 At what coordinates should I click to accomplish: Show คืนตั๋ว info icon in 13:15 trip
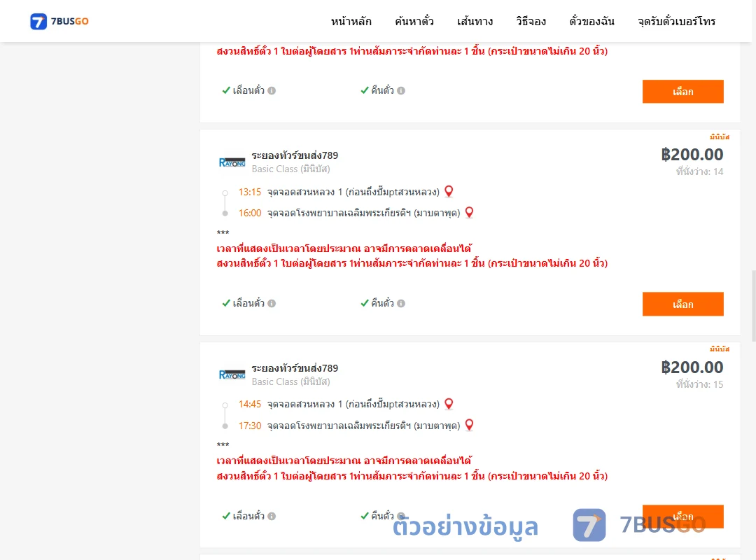pyautogui.click(x=401, y=303)
